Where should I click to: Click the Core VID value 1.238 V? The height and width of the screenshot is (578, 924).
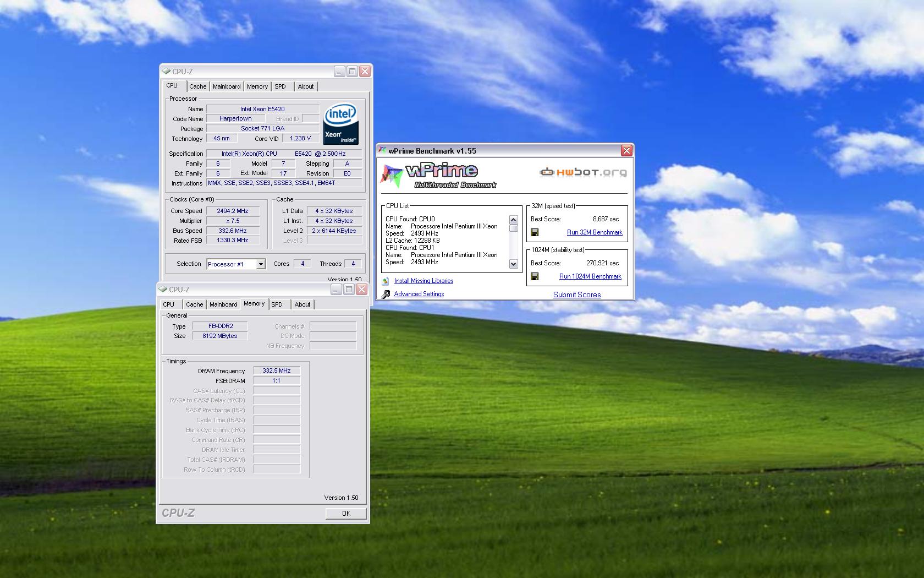tap(300, 138)
